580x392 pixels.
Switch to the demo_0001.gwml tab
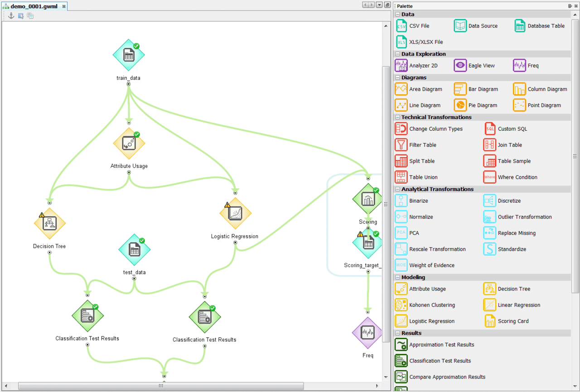[31, 6]
